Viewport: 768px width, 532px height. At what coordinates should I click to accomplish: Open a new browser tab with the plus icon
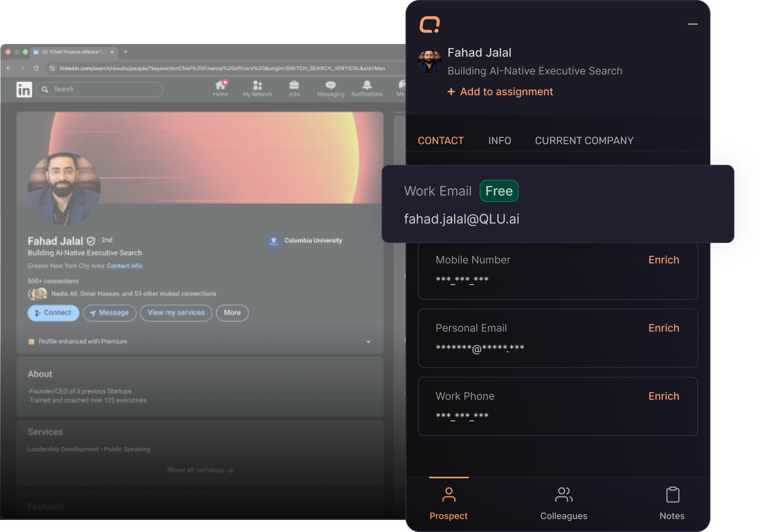point(125,52)
